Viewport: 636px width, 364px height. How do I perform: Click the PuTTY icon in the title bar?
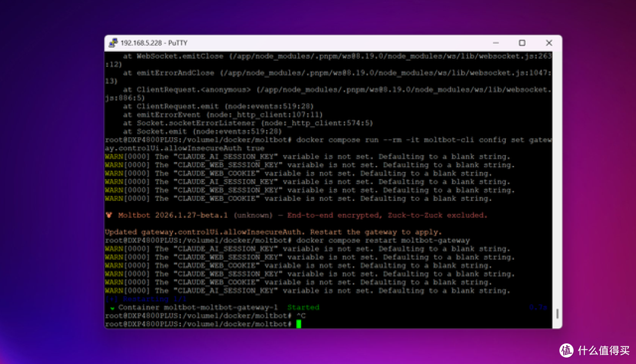tap(113, 42)
